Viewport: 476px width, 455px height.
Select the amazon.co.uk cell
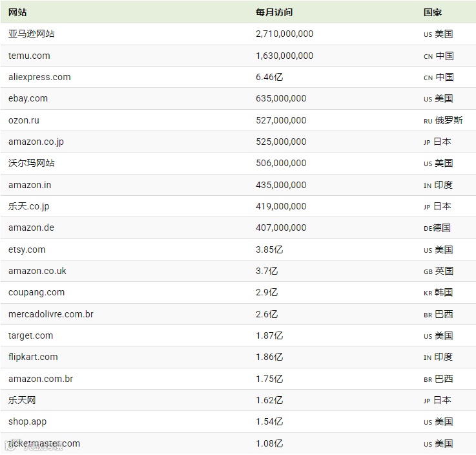37,271
